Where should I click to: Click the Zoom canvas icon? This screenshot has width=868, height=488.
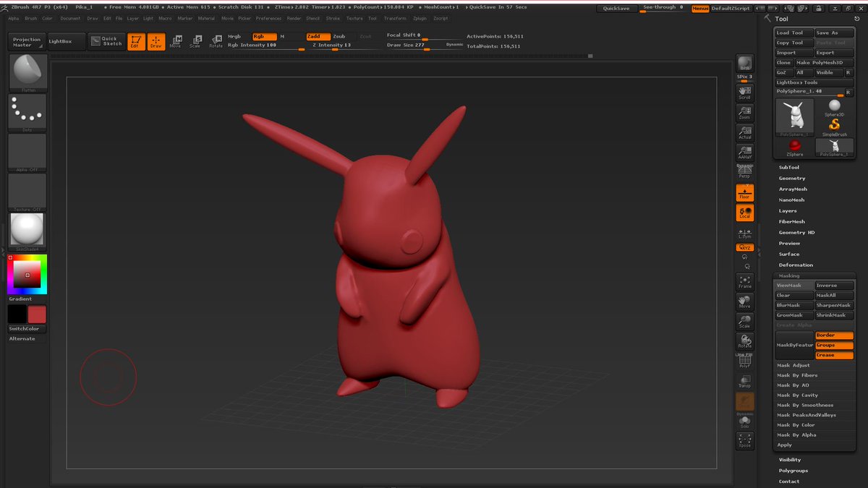744,113
